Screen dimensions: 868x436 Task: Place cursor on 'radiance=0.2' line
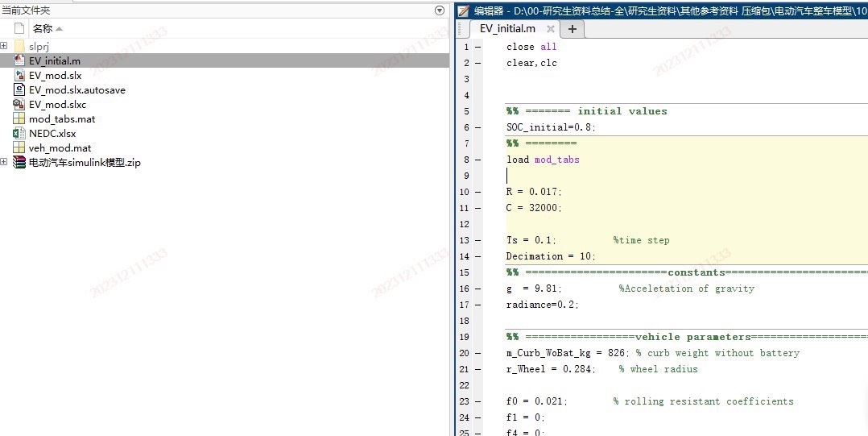pos(543,305)
